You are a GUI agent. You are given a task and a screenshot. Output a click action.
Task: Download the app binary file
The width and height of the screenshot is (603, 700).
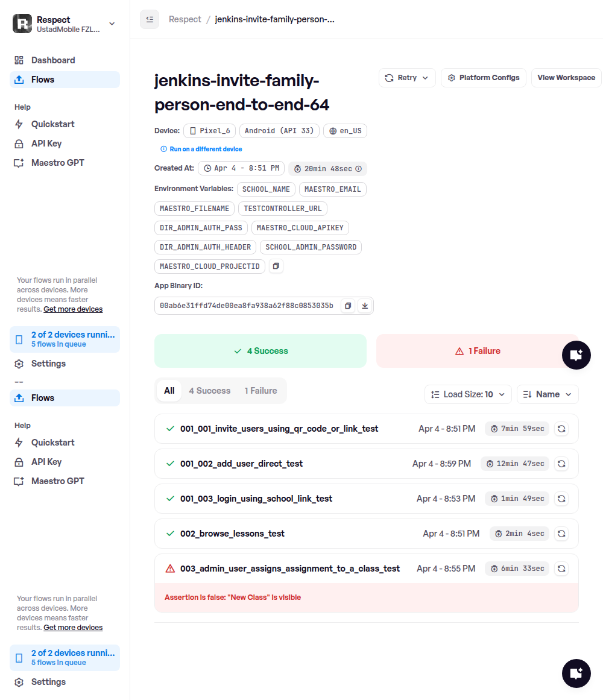(x=364, y=306)
